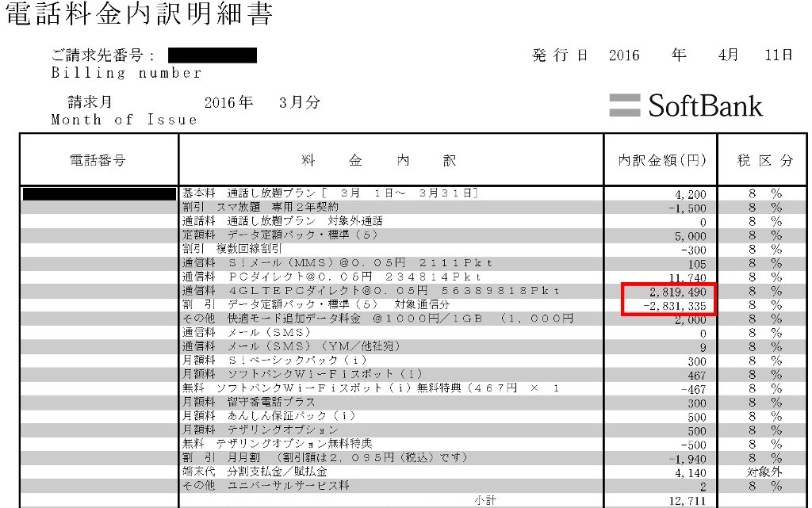Viewport: 812px width, 508px height.
Task: Click the 月額料 ソフトバンクWi-Fiスポット(i) row
Action: 302,375
